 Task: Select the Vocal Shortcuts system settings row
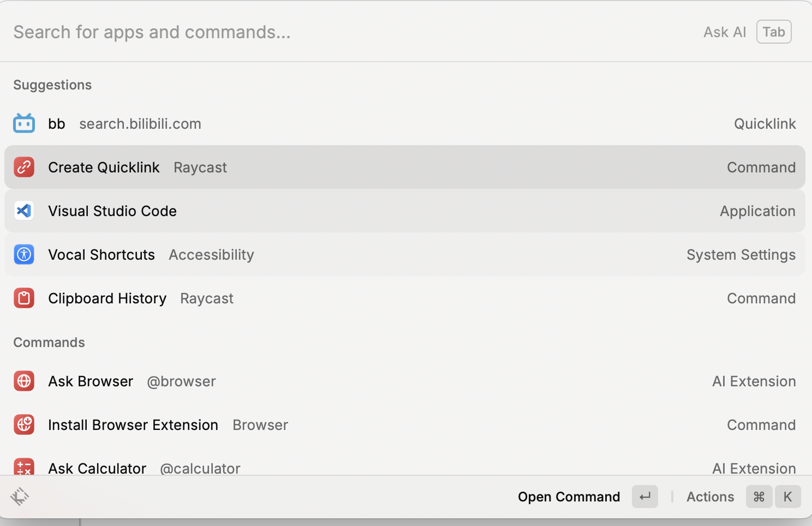405,255
